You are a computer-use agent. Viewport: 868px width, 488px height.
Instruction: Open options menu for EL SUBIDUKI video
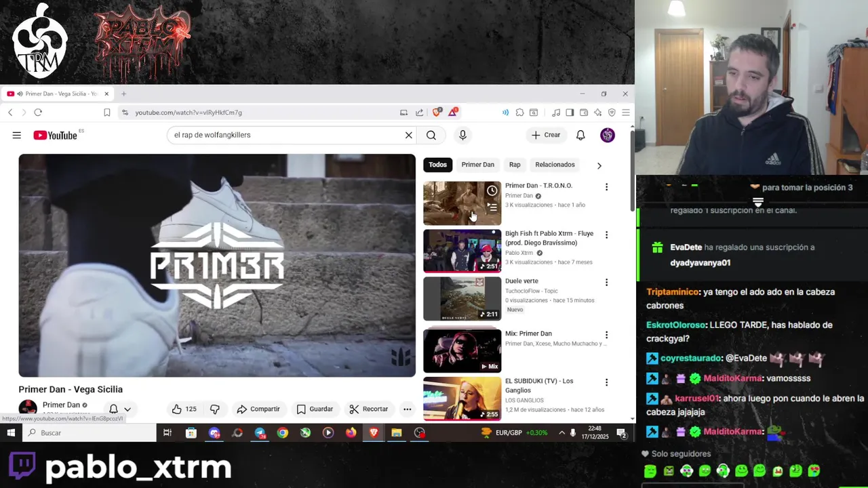606,382
